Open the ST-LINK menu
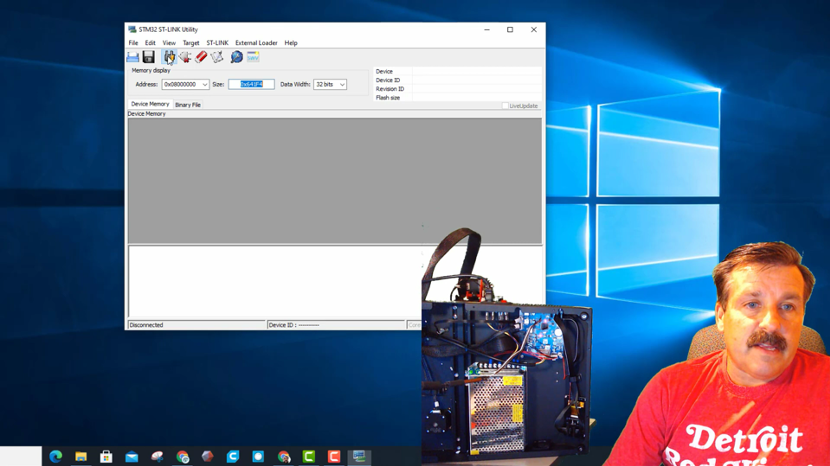 (217, 43)
